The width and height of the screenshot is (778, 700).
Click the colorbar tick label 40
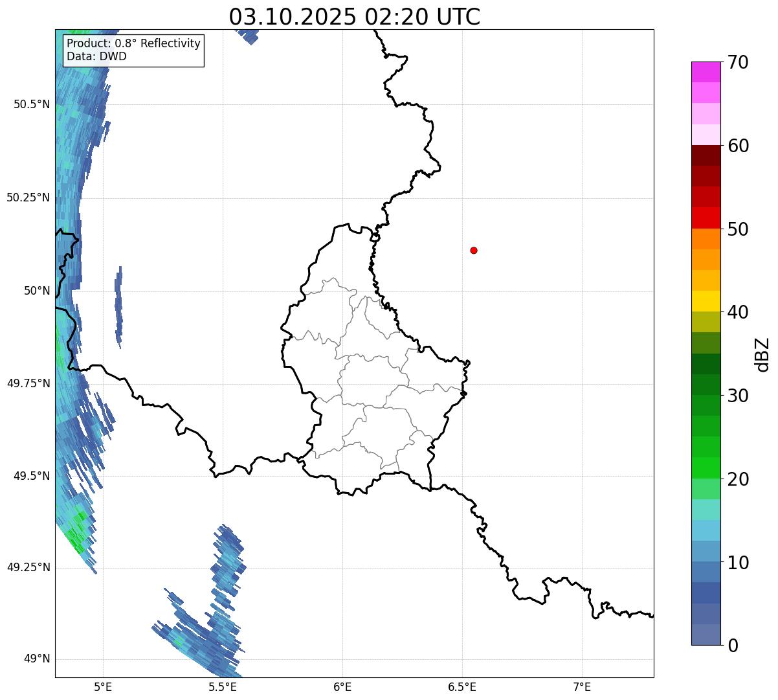[x=739, y=312]
